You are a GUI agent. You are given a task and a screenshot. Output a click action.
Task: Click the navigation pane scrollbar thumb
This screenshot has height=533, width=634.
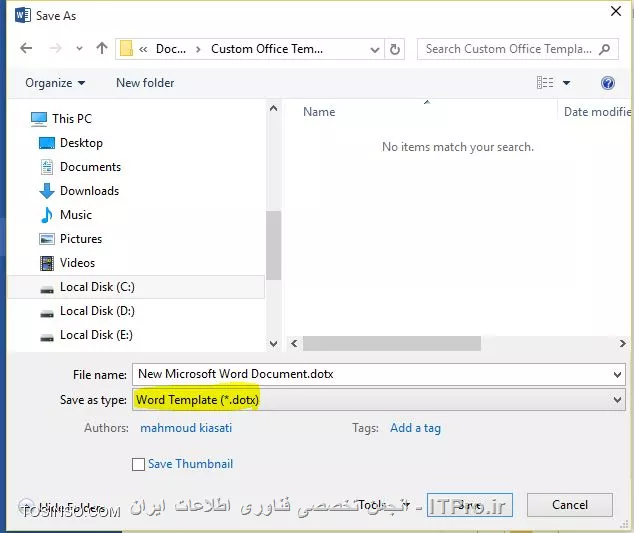273,245
